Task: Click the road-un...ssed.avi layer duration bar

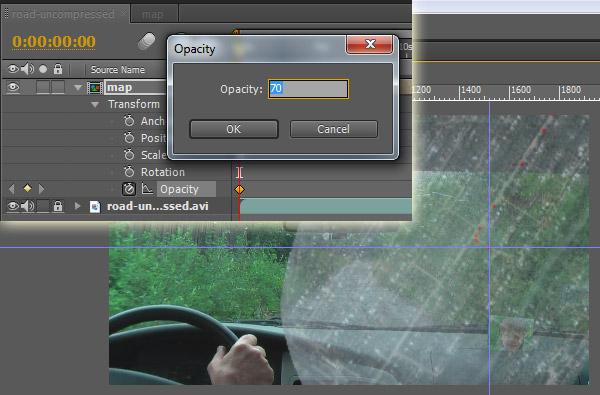Action: tap(326, 206)
